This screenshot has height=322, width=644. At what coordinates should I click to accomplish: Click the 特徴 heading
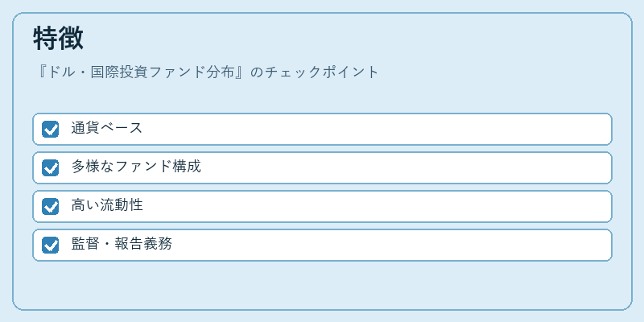click(x=58, y=39)
